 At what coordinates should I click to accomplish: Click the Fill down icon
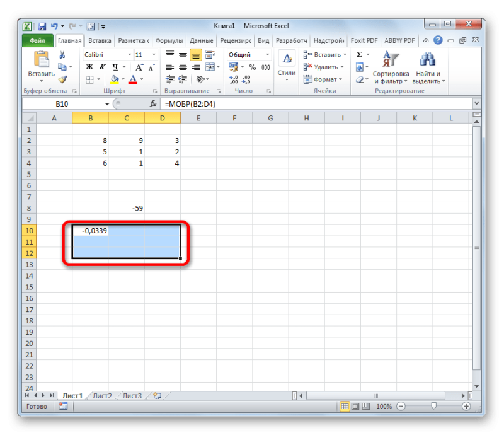point(359,67)
